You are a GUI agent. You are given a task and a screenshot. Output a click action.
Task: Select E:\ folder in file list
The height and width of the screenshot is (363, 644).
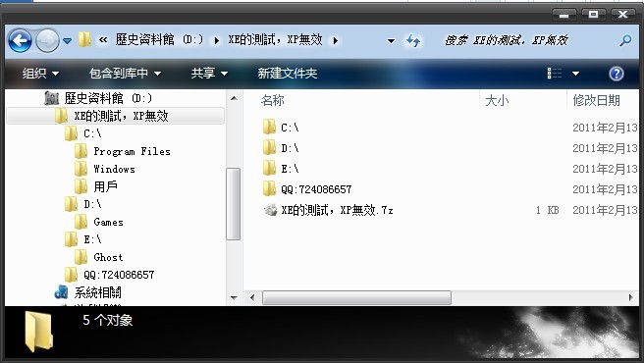tap(290, 169)
